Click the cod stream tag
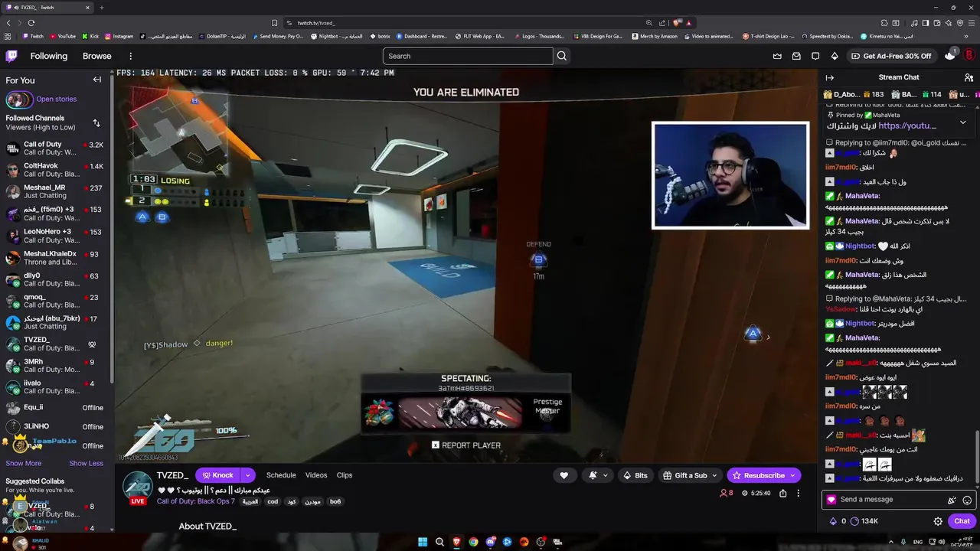Image resolution: width=980 pixels, height=551 pixels. (273, 501)
